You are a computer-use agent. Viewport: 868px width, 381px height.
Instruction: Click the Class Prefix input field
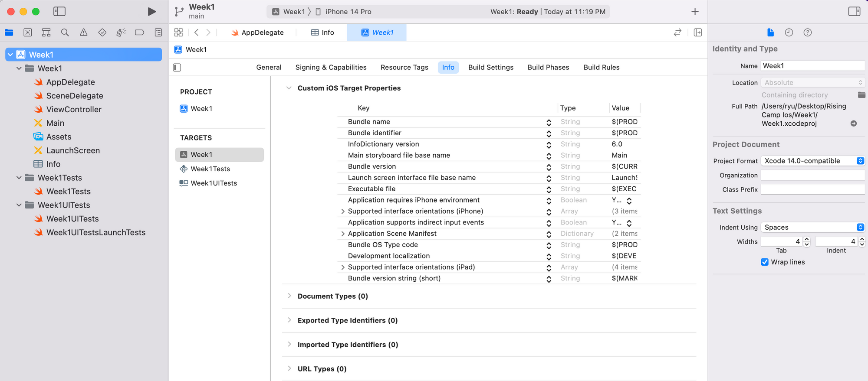pyautogui.click(x=813, y=189)
